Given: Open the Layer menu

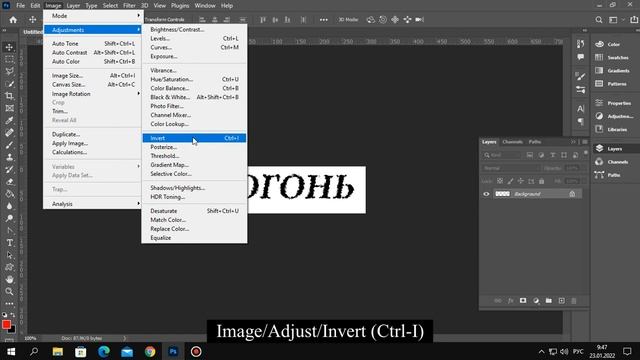Looking at the screenshot, I should coord(73,6).
